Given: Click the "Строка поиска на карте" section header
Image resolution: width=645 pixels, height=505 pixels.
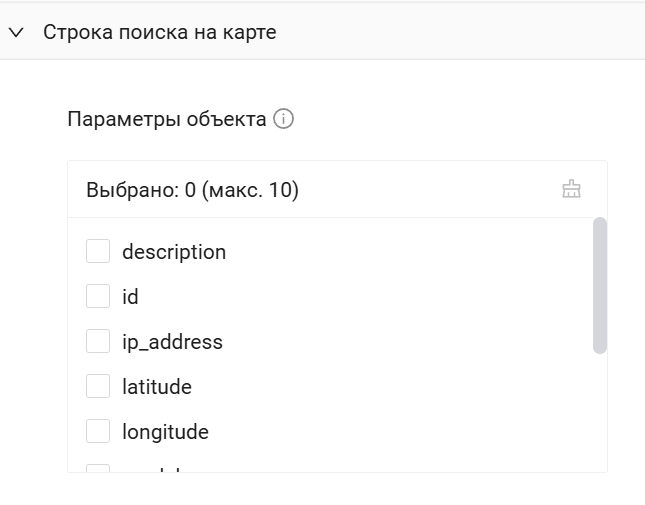Looking at the screenshot, I should pyautogui.click(x=160, y=32).
